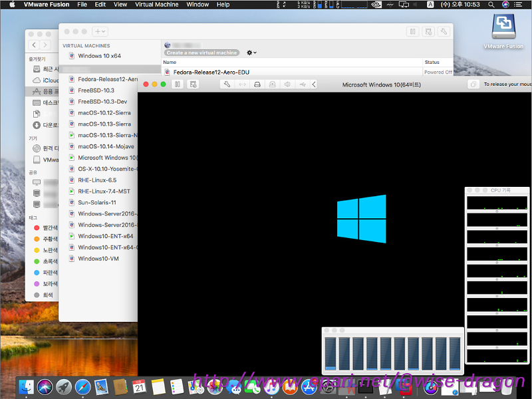The image size is (532, 399).
Task: Go forward in Finder window
Action: [x=45, y=45]
